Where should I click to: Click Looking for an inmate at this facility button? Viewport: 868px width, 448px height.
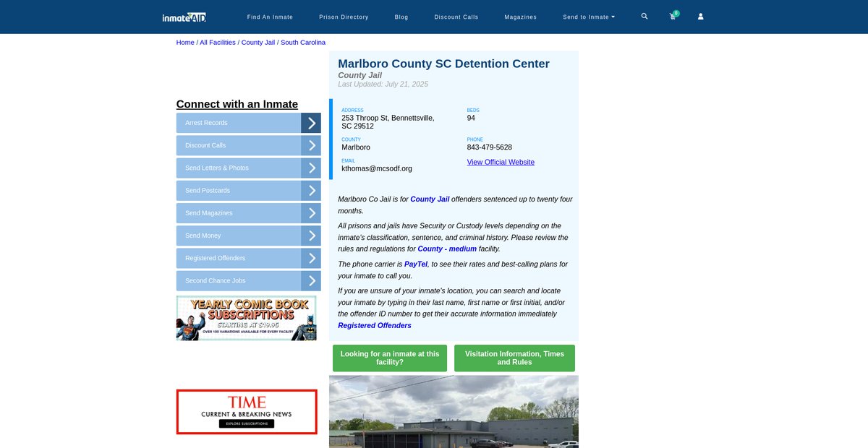390,358
